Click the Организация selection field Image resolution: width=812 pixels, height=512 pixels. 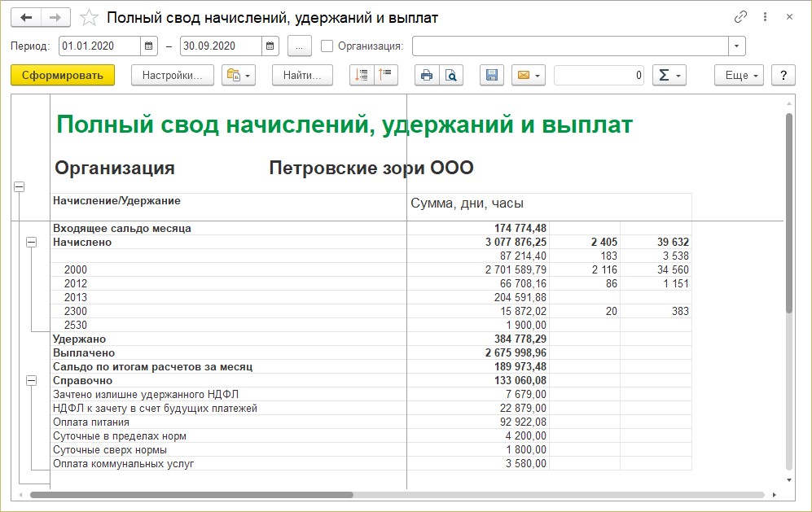[570, 46]
